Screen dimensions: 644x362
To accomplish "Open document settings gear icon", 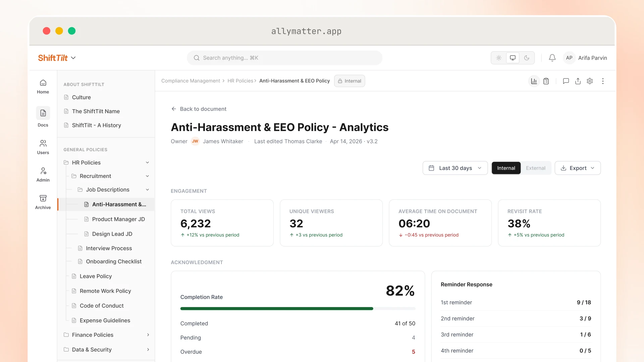I will point(590,81).
